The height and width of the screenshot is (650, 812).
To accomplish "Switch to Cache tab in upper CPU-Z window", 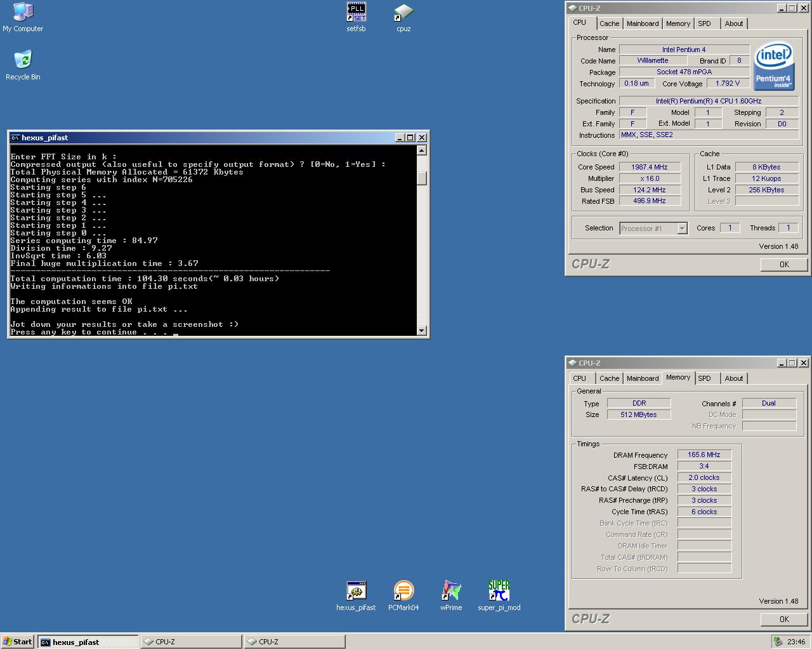I will click(x=610, y=23).
